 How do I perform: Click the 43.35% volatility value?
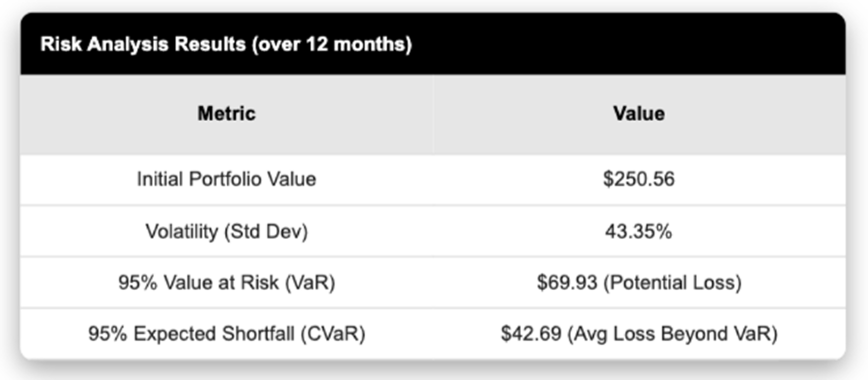coord(639,232)
